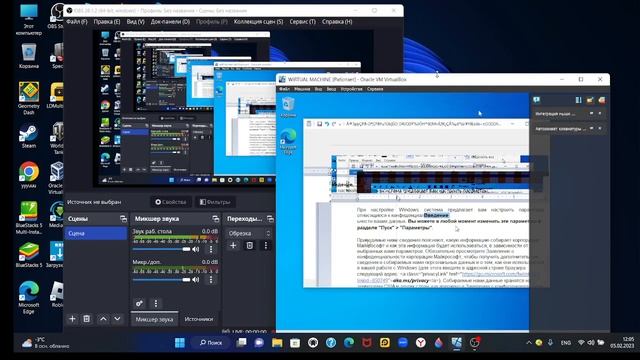Image resolution: width=640 pixels, height=360 pixels.
Task: Open OBS Правка menu
Action: click(107, 22)
